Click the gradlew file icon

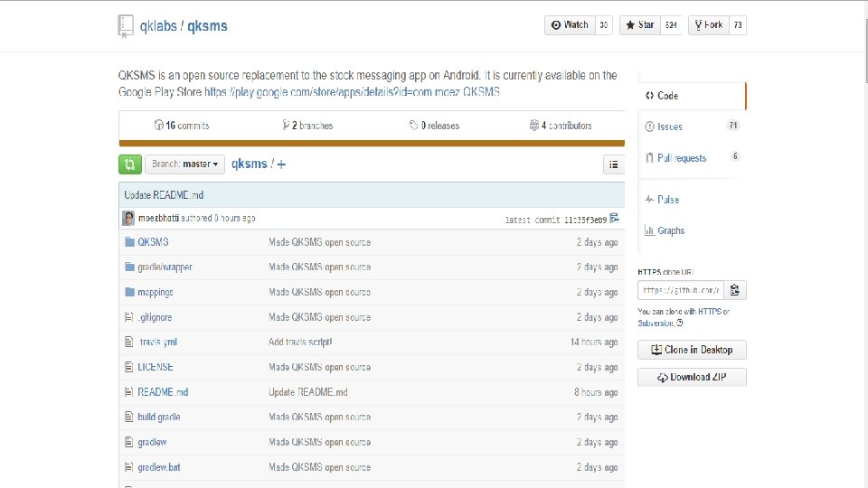click(x=129, y=442)
